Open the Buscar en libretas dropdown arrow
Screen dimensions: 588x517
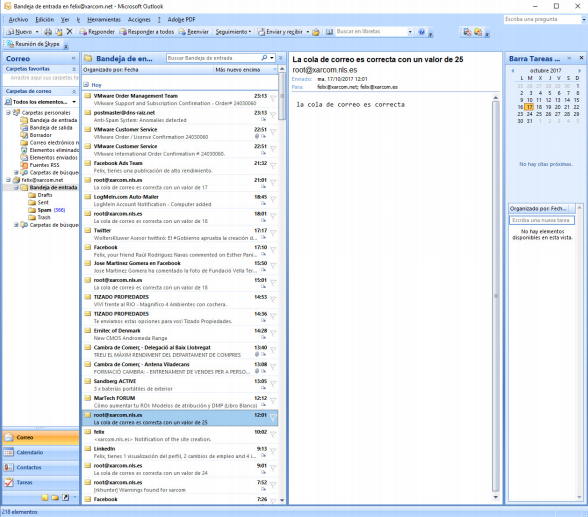tap(410, 32)
